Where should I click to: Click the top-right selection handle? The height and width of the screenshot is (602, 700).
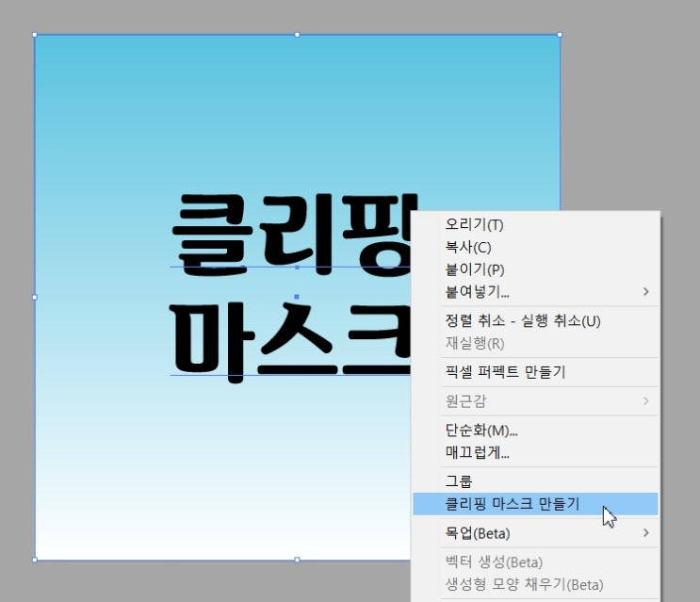click(560, 35)
